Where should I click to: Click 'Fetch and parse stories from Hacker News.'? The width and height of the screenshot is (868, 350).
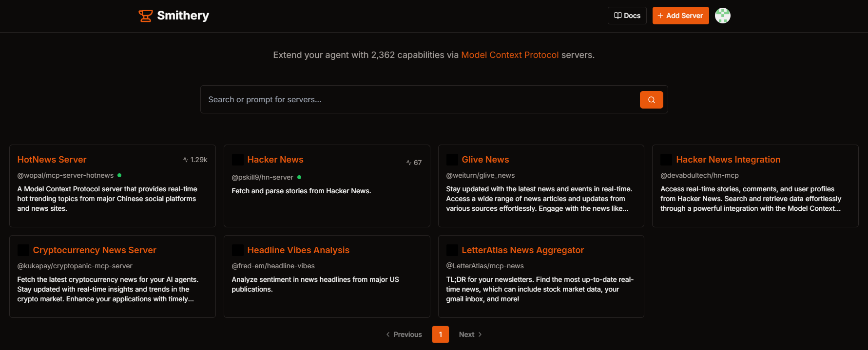pyautogui.click(x=301, y=191)
